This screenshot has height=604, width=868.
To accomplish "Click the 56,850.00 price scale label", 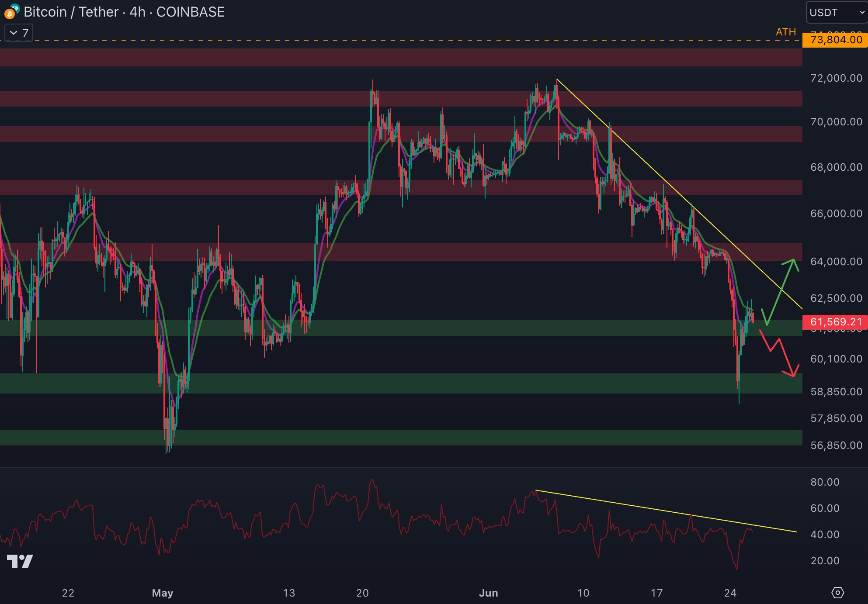I will coord(836,445).
